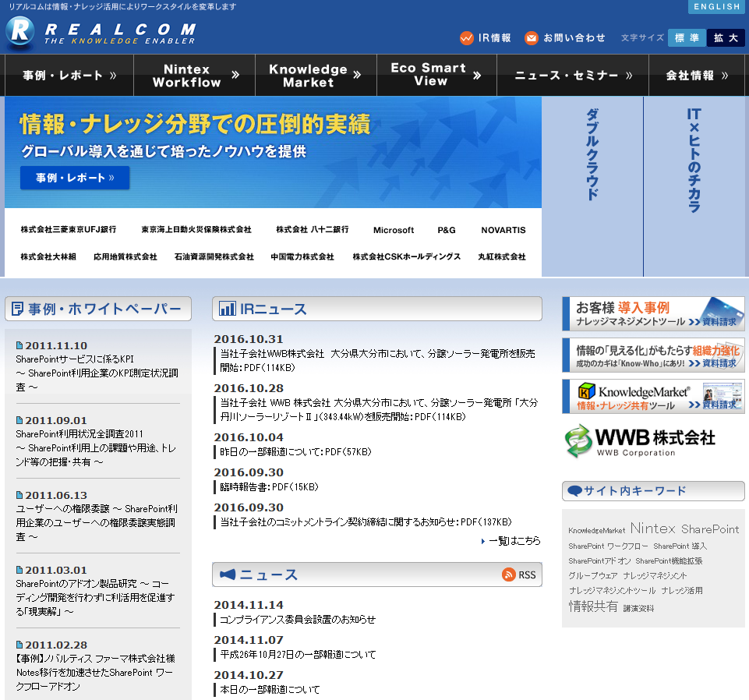749x700 pixels.
Task: Open コンプライアンス委員会設置のお知らせ news
Action: click(298, 619)
